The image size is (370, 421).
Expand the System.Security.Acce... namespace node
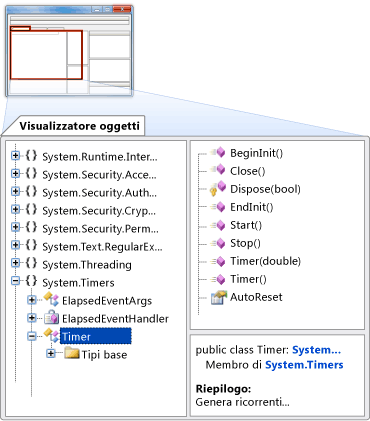[x=15, y=173]
